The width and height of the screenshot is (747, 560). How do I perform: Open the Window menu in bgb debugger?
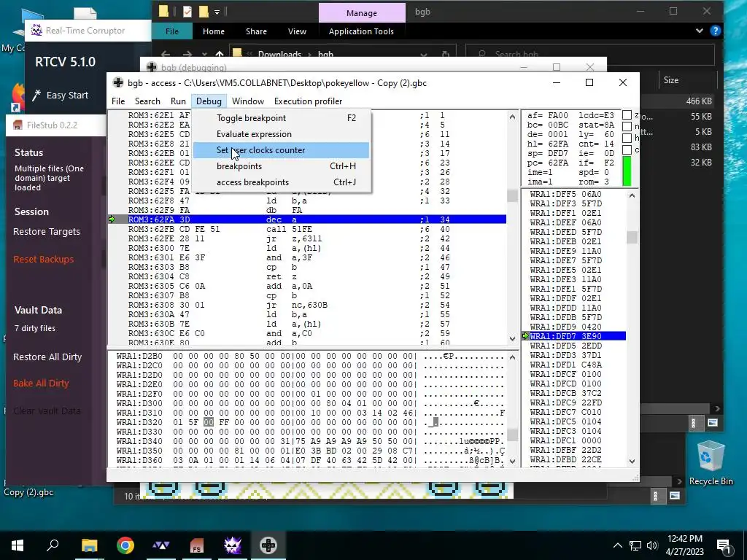click(248, 101)
